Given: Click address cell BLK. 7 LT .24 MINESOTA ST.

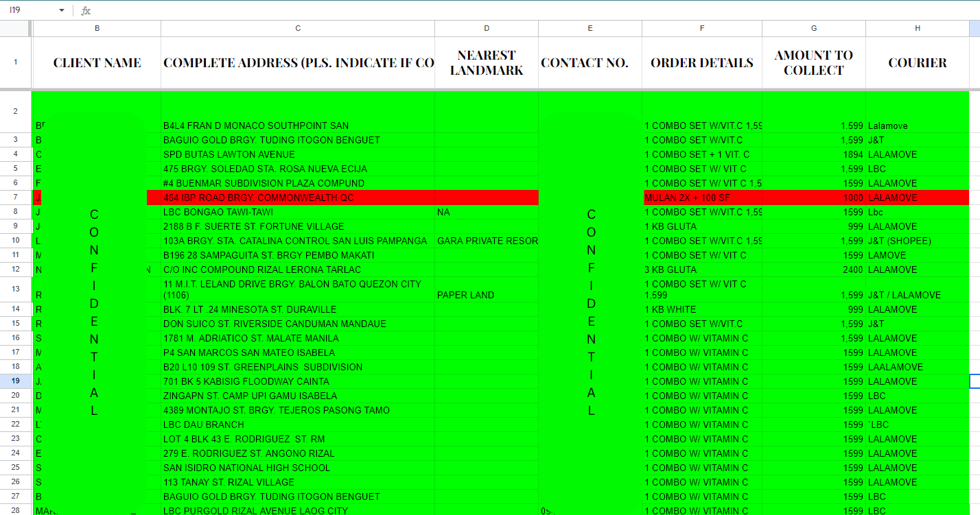Looking at the screenshot, I should tap(298, 309).
